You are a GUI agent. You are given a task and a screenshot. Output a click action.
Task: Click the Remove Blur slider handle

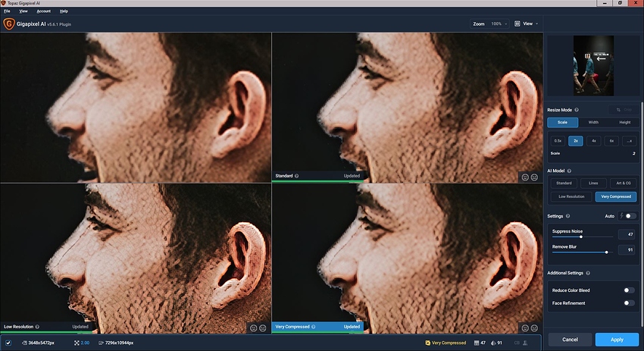tap(607, 252)
